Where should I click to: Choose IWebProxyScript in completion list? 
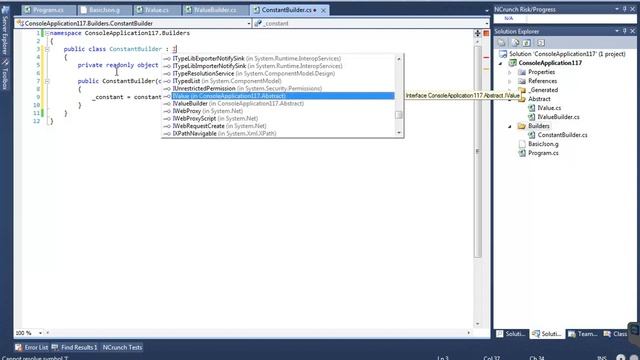[279, 118]
